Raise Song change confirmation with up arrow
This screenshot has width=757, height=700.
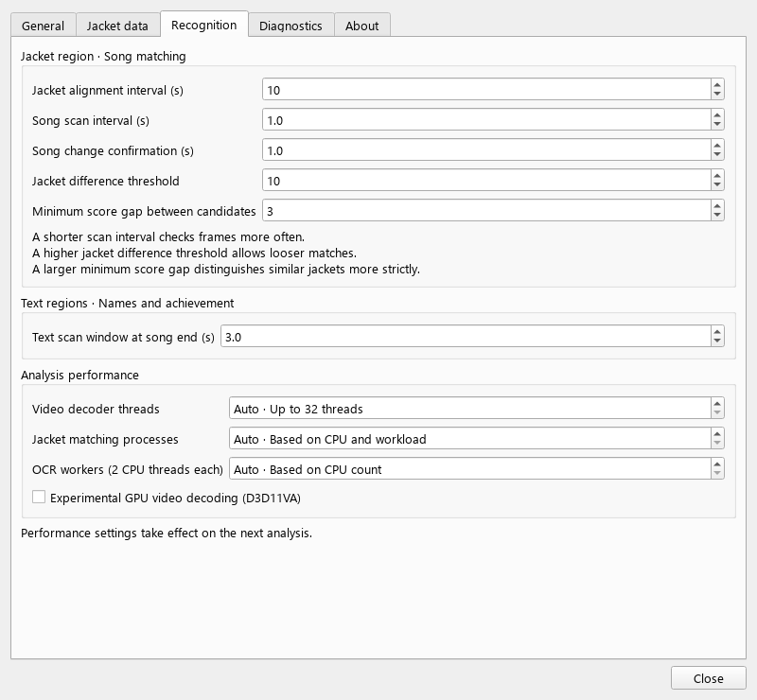(717, 146)
